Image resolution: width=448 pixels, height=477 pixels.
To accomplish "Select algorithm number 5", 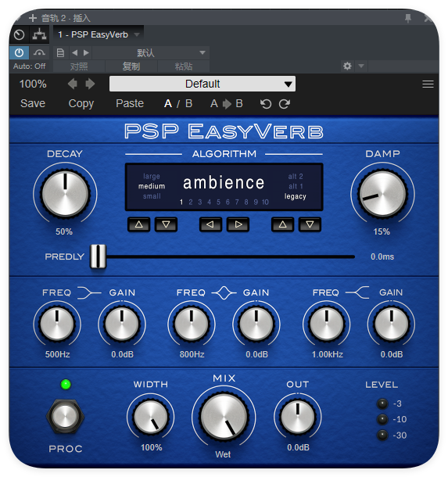I will pyautogui.click(x=218, y=203).
